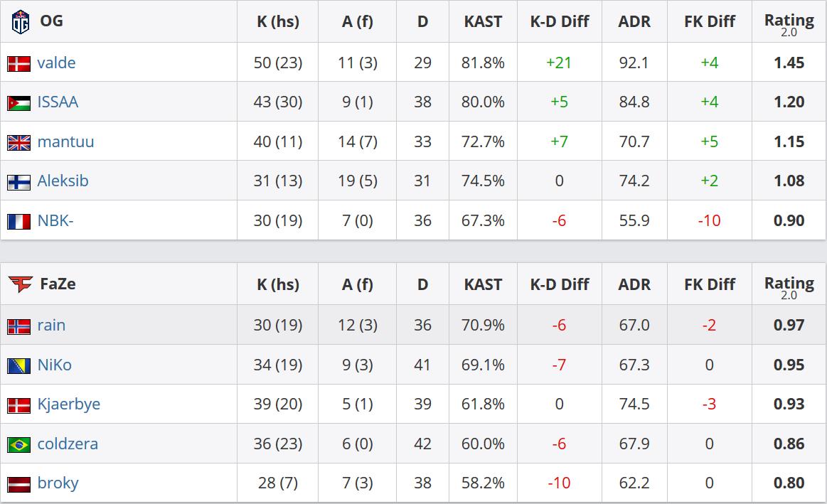Click the Norwegian flag next to rain

point(18,326)
